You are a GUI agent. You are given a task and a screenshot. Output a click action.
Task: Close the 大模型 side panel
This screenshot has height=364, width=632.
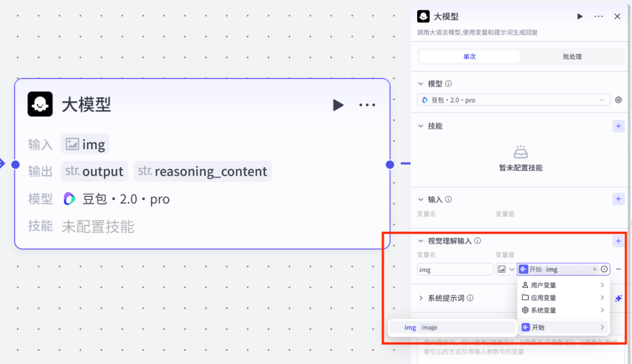pos(617,16)
